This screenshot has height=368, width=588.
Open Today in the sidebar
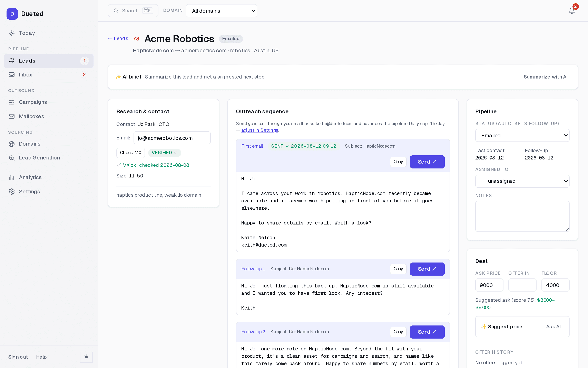(49, 33)
